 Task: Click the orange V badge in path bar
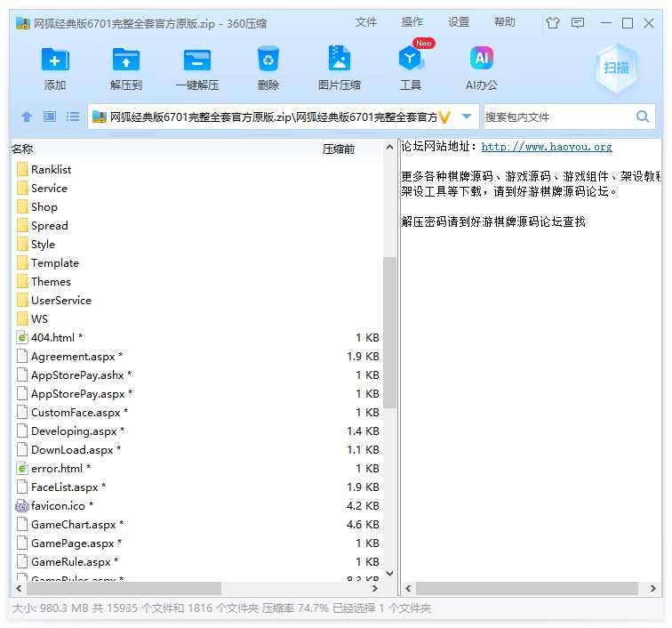pos(444,117)
